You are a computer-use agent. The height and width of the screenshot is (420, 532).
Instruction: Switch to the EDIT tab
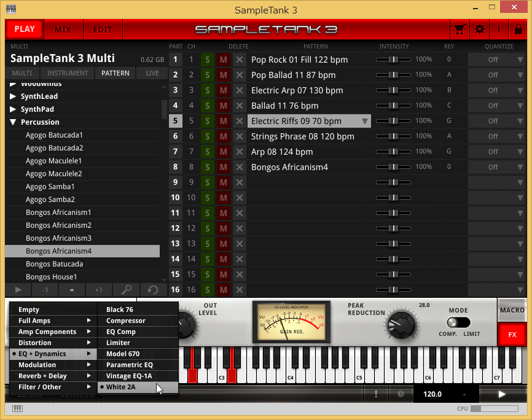coord(103,29)
